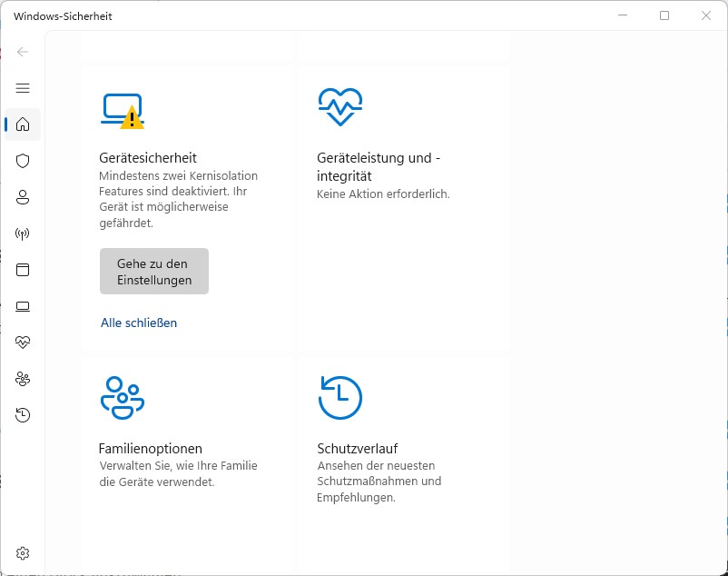Open Protection history clock icon in sidebar
The height and width of the screenshot is (576, 728).
tap(23, 415)
